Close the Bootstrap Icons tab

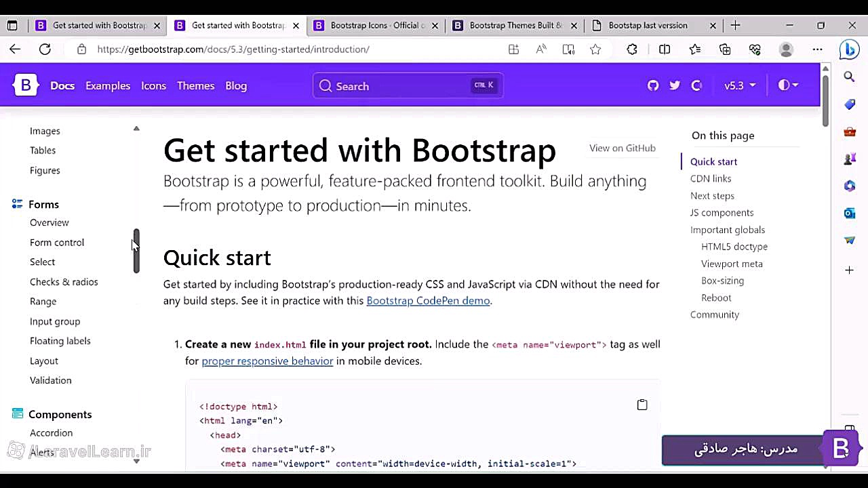tap(435, 26)
